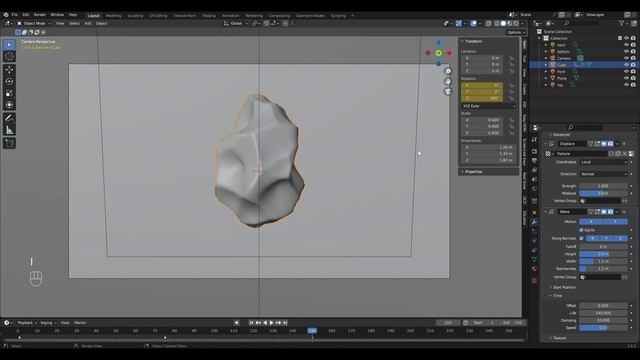Select the Rotate tool
This screenshot has height=360, width=640.
click(9, 81)
